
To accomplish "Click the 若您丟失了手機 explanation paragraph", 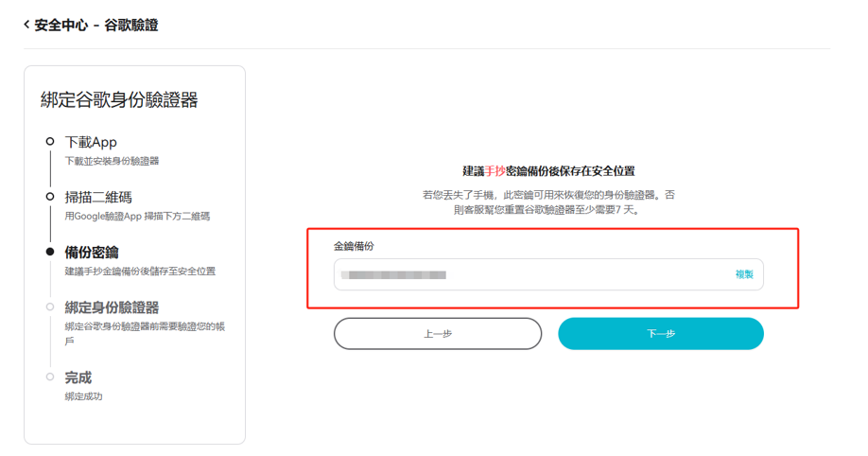I will (548, 202).
